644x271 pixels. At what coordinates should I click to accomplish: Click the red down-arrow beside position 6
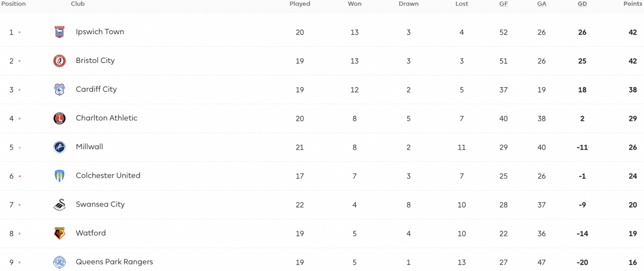click(x=19, y=176)
